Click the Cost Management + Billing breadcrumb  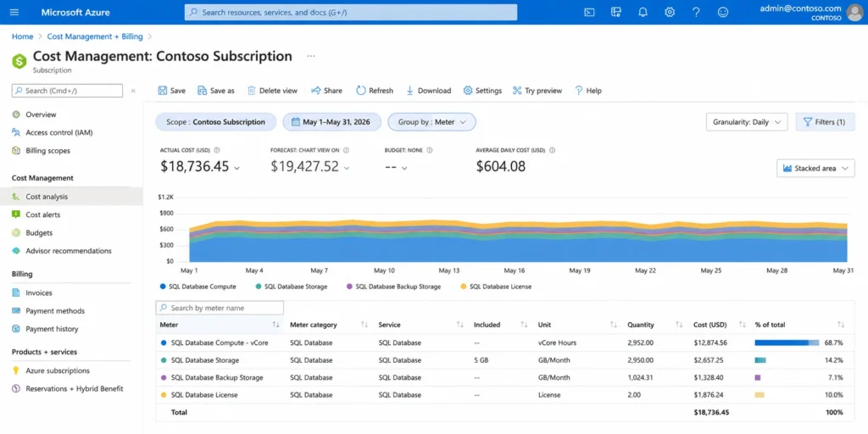click(95, 36)
